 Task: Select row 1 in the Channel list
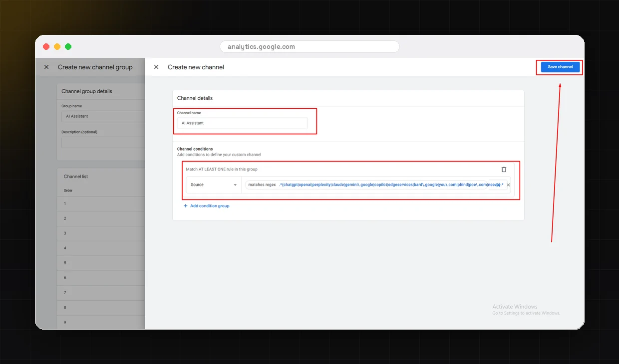click(101, 203)
